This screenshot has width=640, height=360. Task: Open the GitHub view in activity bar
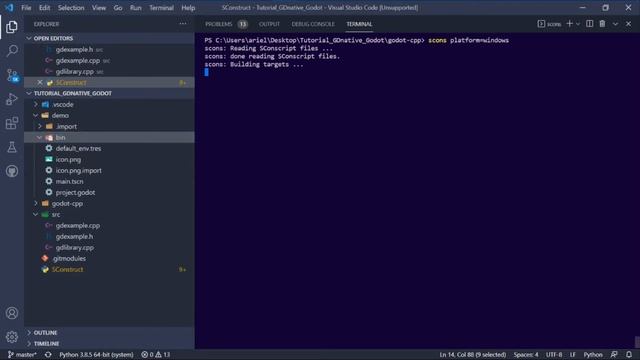(x=12, y=171)
